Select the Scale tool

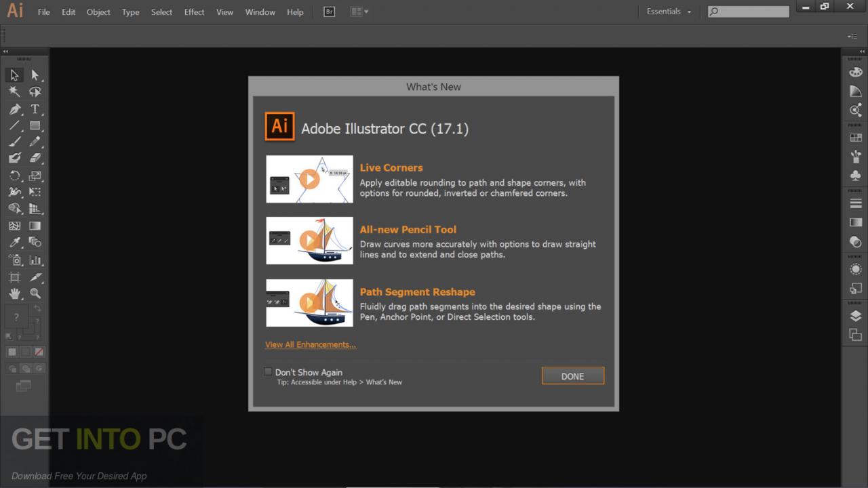pos(35,176)
